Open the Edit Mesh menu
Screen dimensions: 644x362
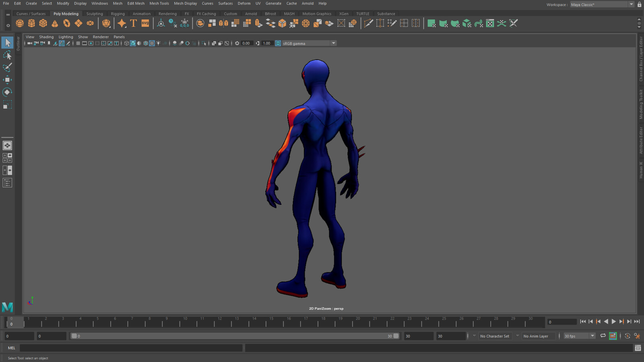click(x=136, y=3)
